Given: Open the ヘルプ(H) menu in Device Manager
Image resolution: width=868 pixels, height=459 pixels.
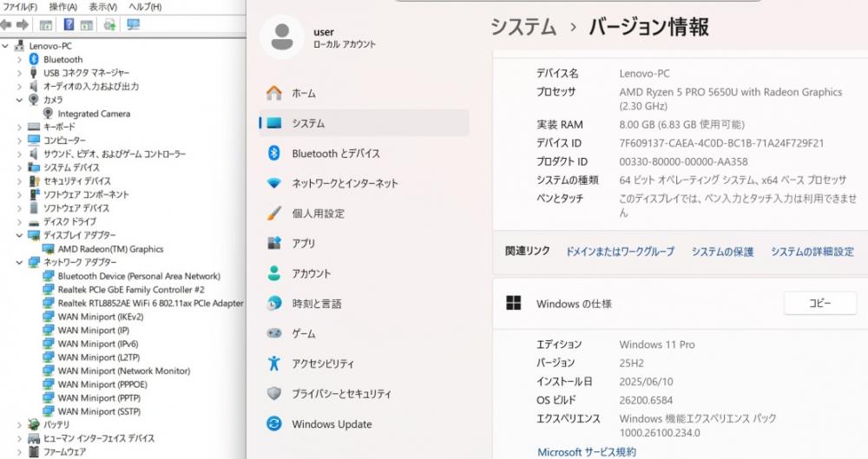Looking at the screenshot, I should pyautogui.click(x=145, y=7).
